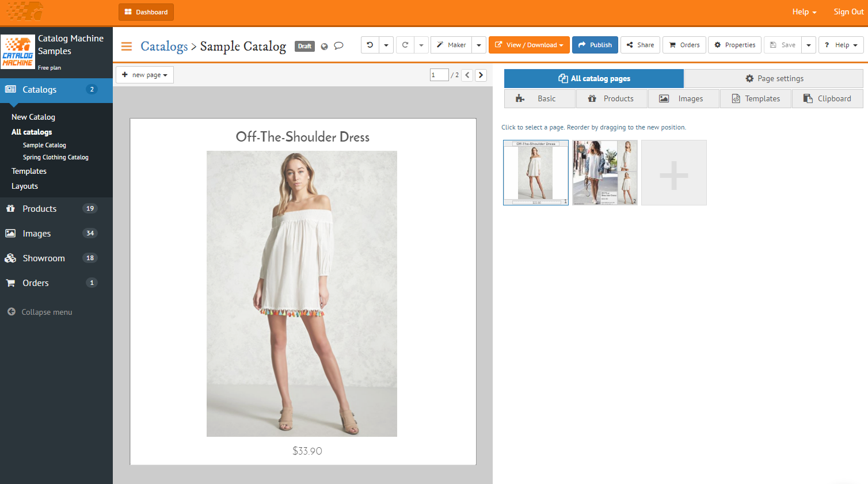Add a page via the plus tile
Screen dimensions: 868x484
(674, 173)
